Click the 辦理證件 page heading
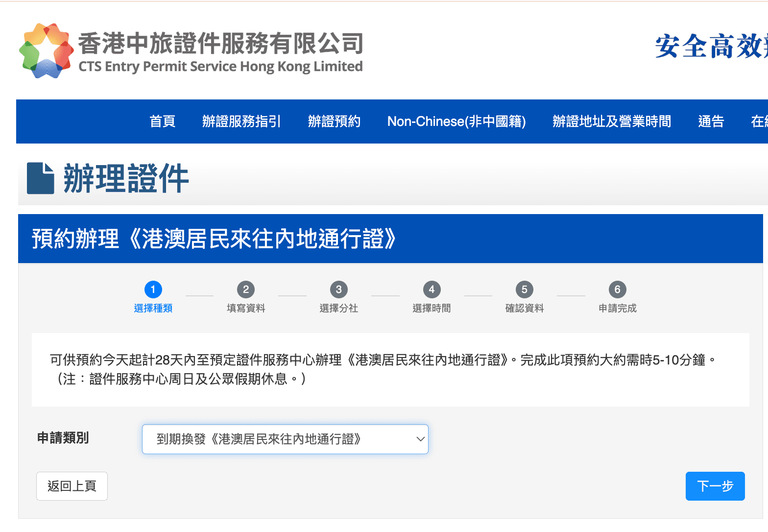This screenshot has height=532, width=768. (x=126, y=178)
